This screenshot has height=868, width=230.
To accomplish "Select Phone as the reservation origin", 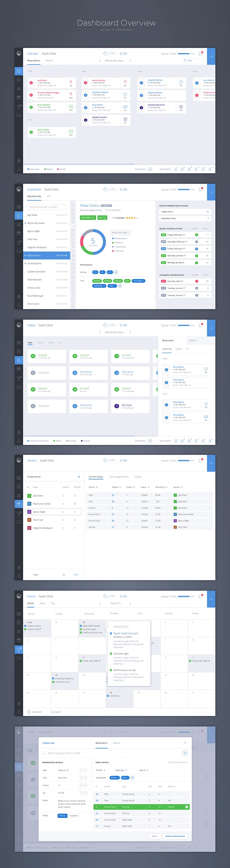I will (x=62, y=816).
